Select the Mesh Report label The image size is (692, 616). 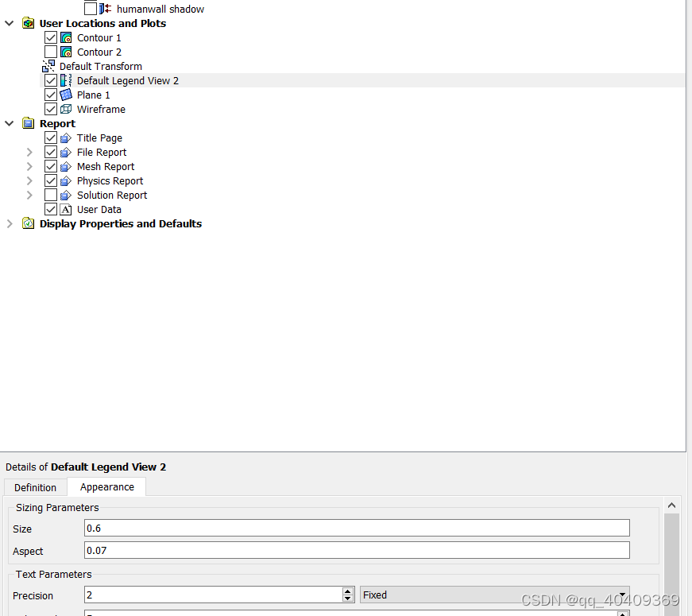tap(106, 166)
